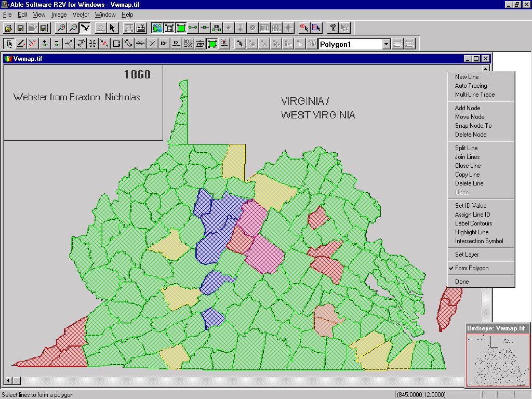The height and width of the screenshot is (399, 532).
Task: Open the Image menu
Action: pyautogui.click(x=59, y=15)
